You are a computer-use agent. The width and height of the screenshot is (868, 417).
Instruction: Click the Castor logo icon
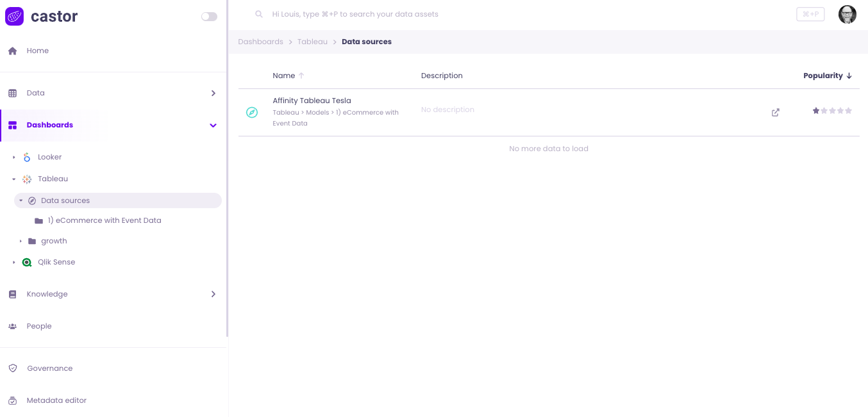tap(14, 17)
